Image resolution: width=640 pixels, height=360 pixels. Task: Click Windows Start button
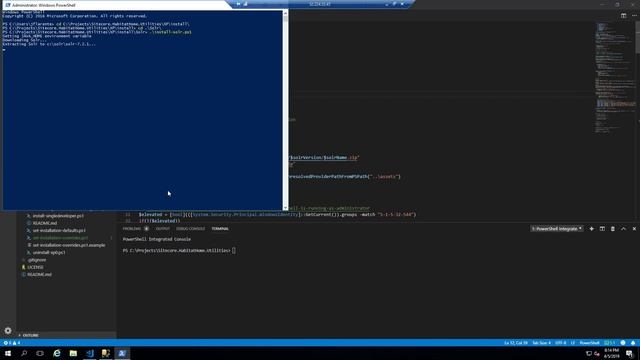click(x=8, y=353)
